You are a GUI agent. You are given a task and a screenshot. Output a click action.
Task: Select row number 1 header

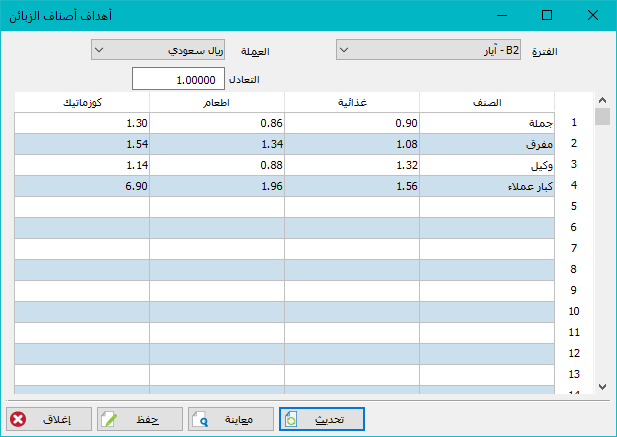pos(574,123)
